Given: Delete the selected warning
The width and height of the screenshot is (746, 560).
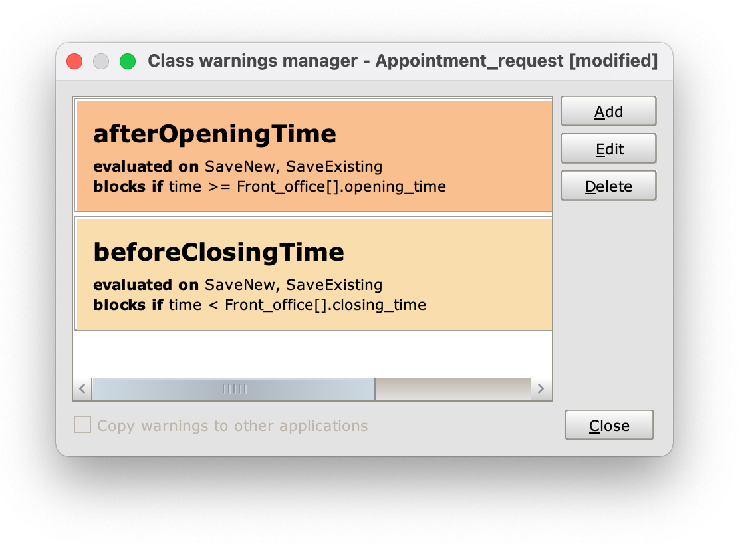Looking at the screenshot, I should tap(608, 186).
